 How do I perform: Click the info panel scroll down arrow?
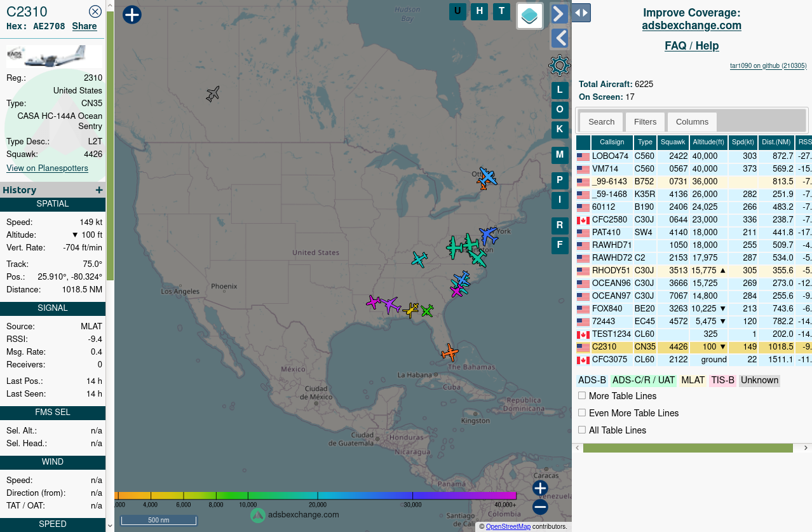(110, 526)
